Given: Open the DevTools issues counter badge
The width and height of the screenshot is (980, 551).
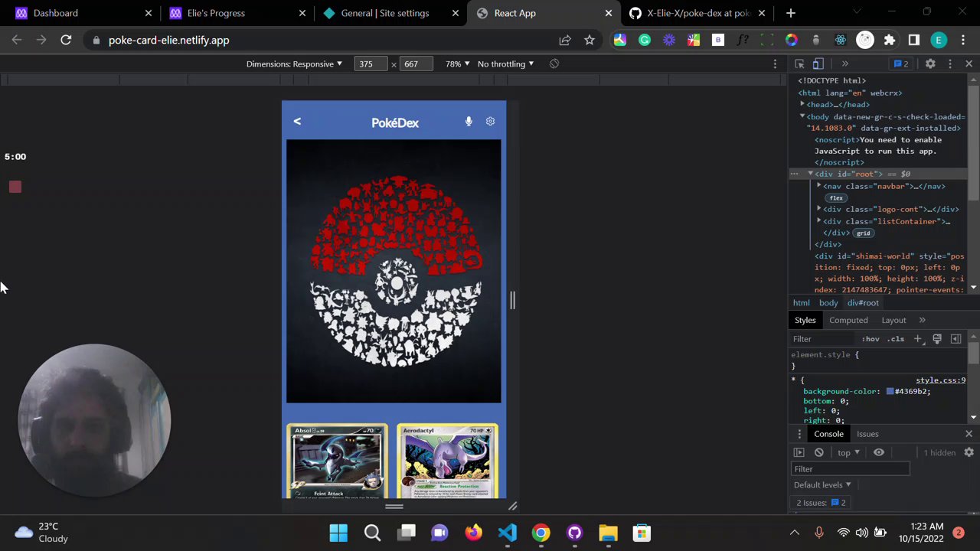Looking at the screenshot, I should [x=901, y=64].
